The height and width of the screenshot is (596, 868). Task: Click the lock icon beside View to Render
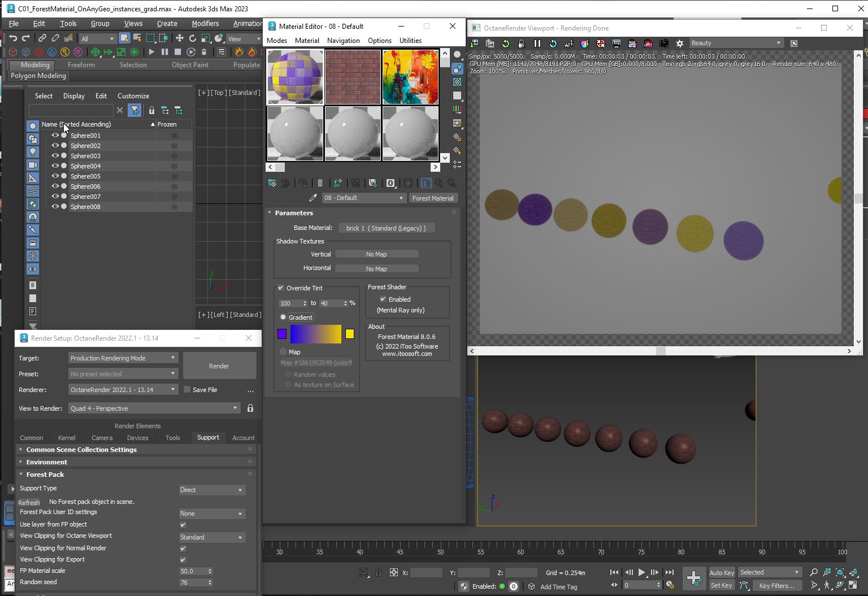(250, 408)
